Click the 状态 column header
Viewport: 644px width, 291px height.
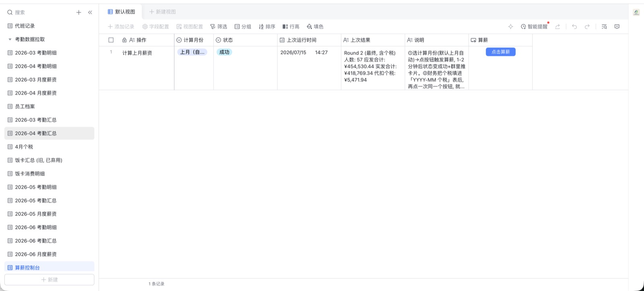coord(246,40)
